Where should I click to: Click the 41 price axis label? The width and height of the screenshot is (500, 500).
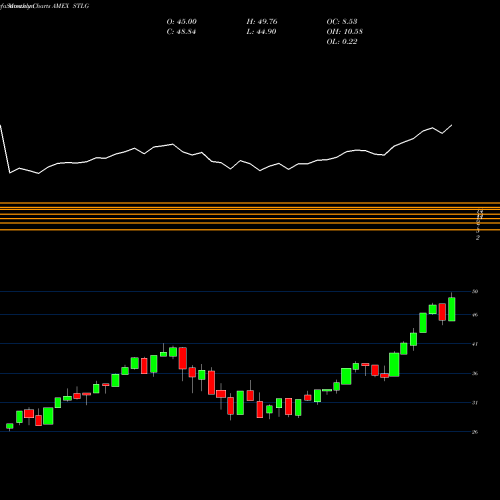click(475, 344)
